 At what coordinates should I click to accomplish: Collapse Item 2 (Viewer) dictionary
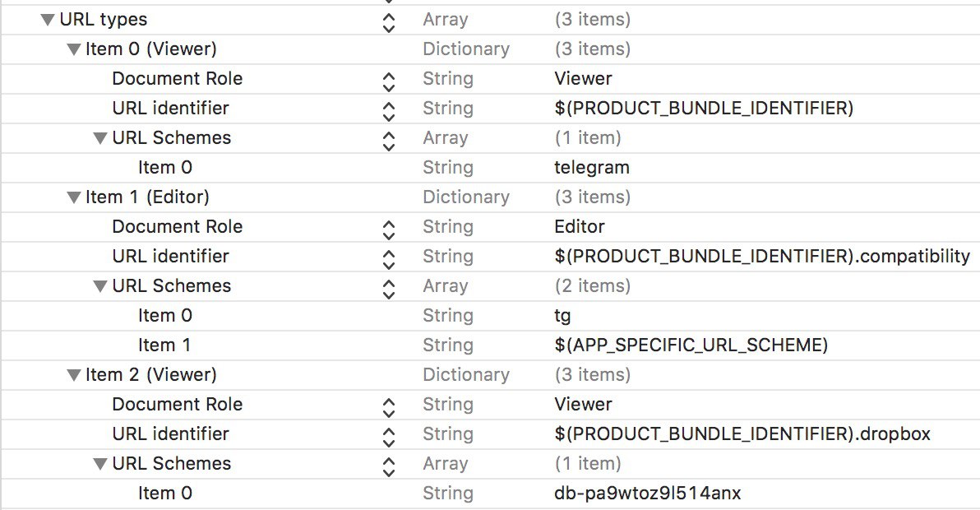(x=74, y=375)
